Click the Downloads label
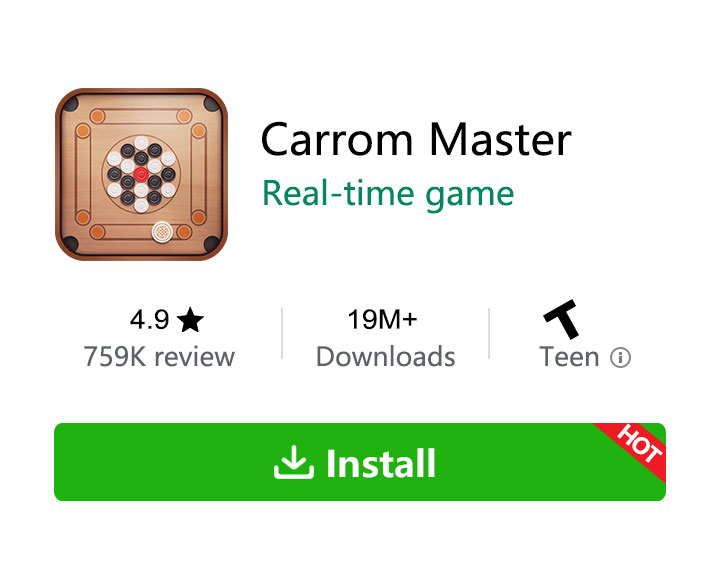Viewport: 720px width, 572px height. 386,357
